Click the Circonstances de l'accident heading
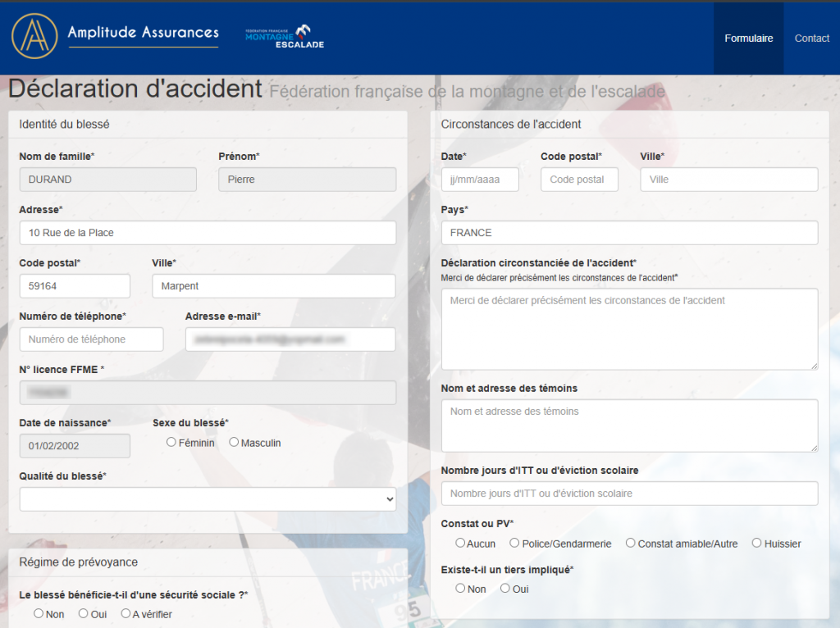The image size is (840, 628). pos(510,125)
